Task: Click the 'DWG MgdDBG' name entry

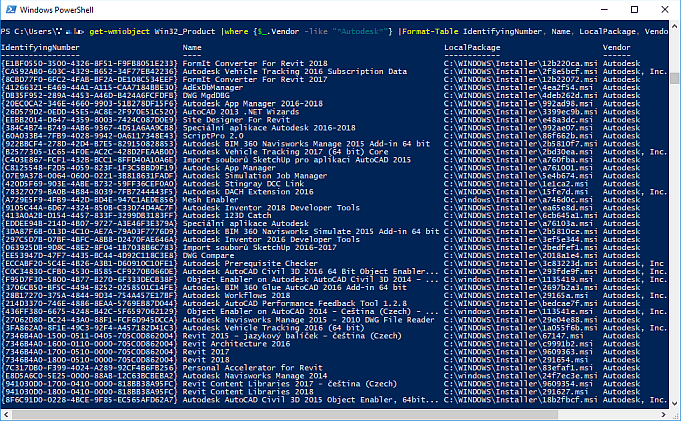Action: coord(206,96)
